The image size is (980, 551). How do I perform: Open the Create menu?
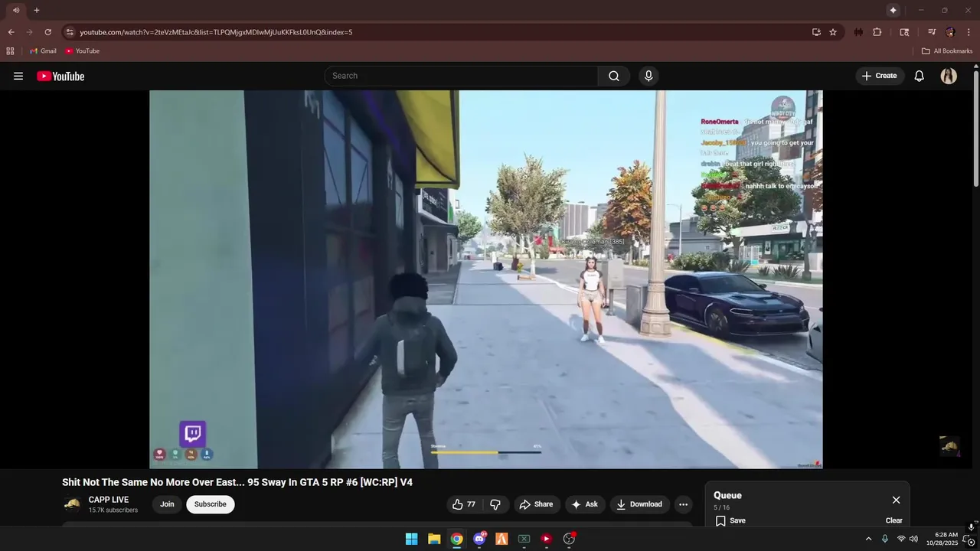point(880,76)
